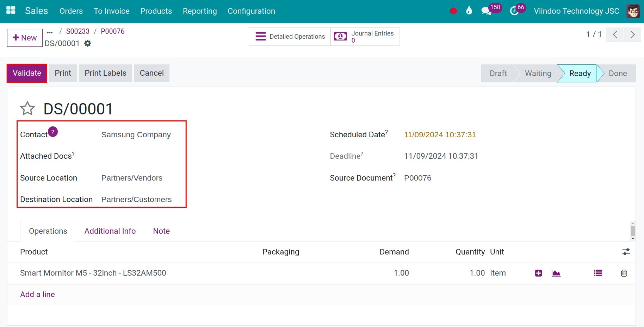Click the Print Labels button

pos(105,73)
